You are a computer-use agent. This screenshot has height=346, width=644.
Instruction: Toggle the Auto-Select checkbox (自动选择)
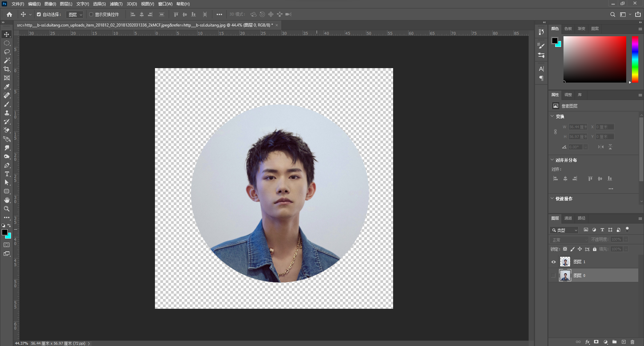[x=39, y=14]
